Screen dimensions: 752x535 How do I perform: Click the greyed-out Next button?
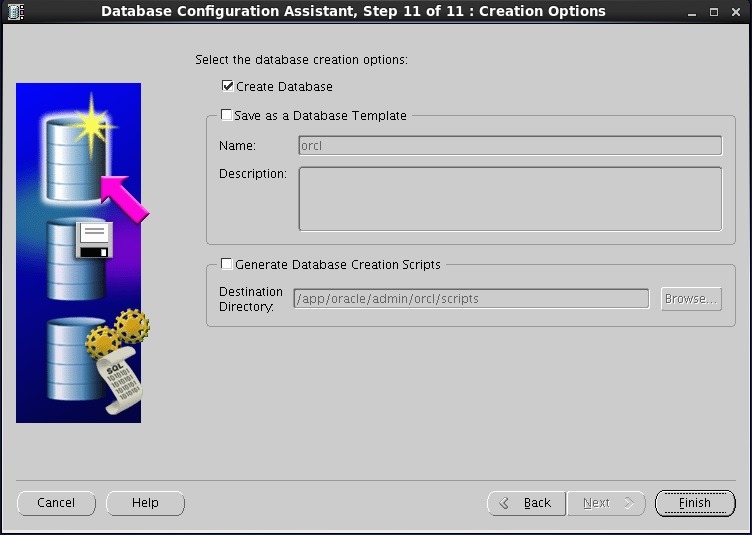coord(606,503)
